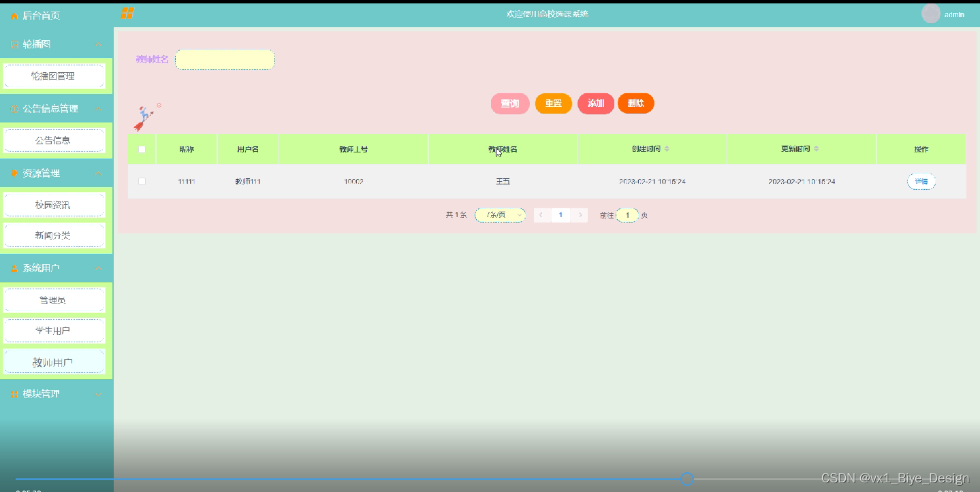Click the red 添加 add button
This screenshot has height=492, width=980.
pyautogui.click(x=596, y=103)
